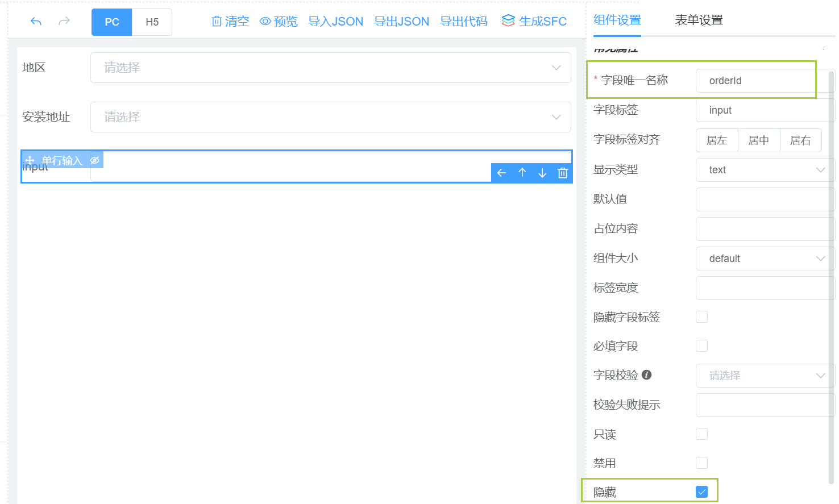Click the undo arrow icon
839x504 pixels.
[36, 22]
